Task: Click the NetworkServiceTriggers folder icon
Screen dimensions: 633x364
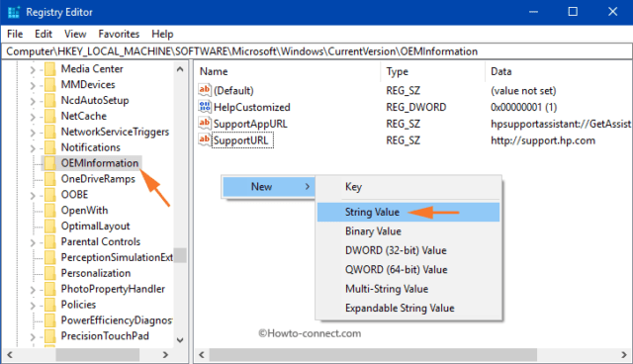Action: pyautogui.click(x=50, y=132)
